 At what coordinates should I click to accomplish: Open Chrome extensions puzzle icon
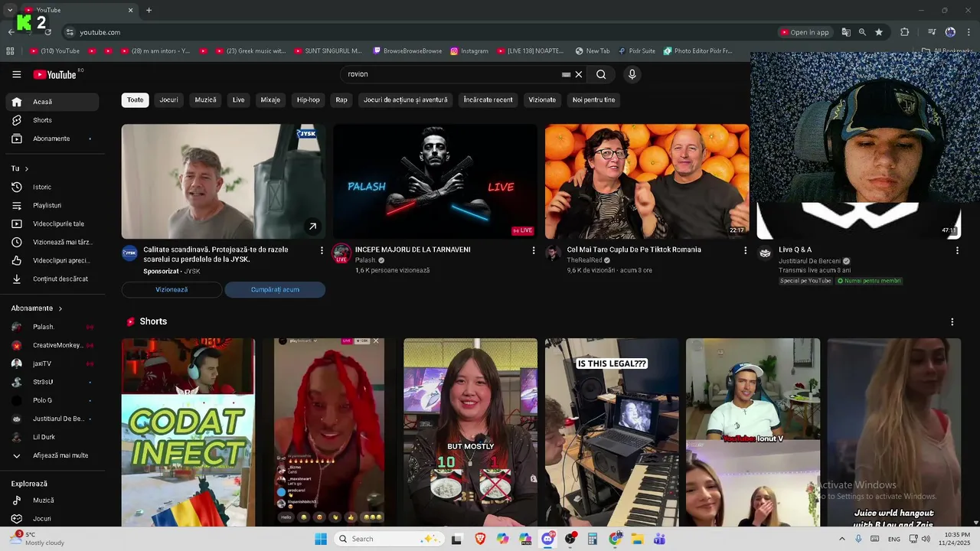[905, 32]
